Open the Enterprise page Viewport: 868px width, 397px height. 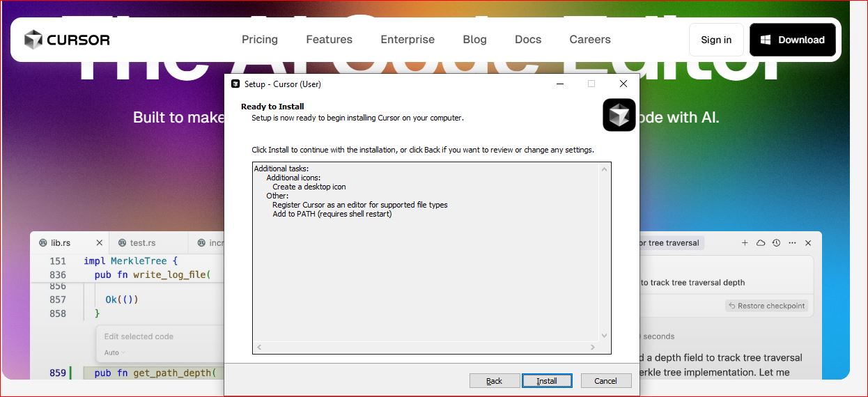coord(408,40)
